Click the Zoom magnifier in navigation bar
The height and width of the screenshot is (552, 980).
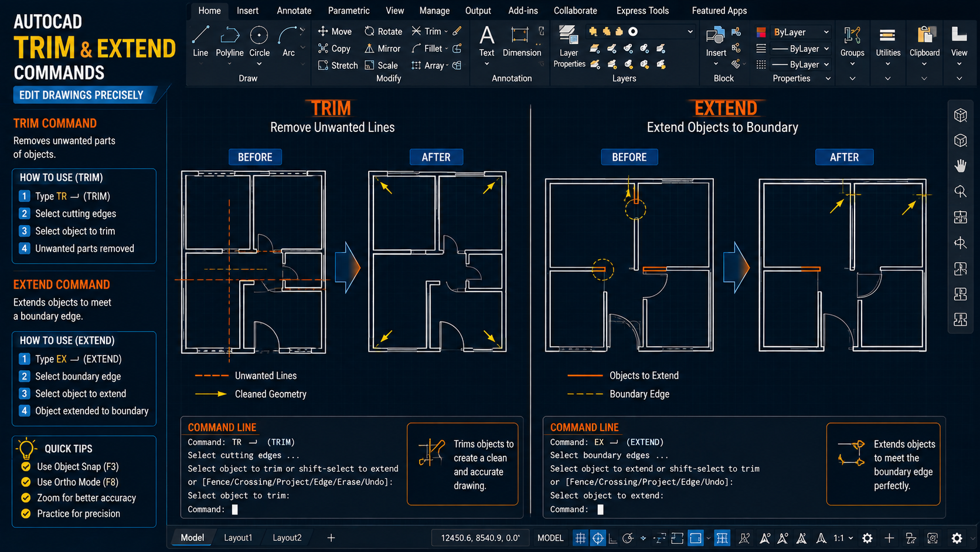click(x=960, y=192)
